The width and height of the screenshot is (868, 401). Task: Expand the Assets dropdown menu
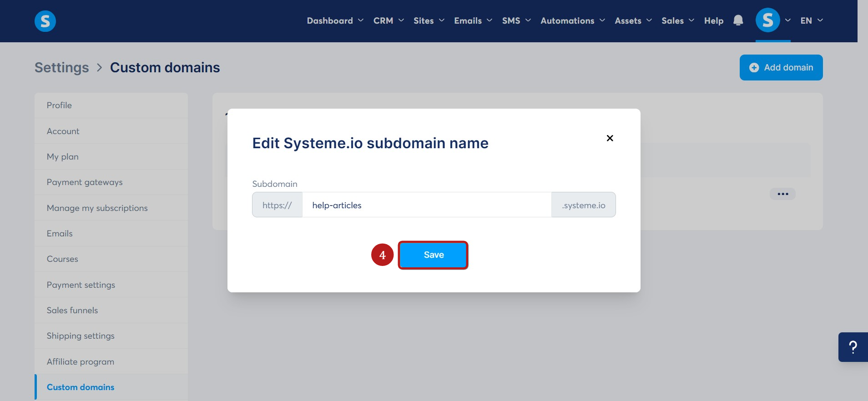click(633, 20)
